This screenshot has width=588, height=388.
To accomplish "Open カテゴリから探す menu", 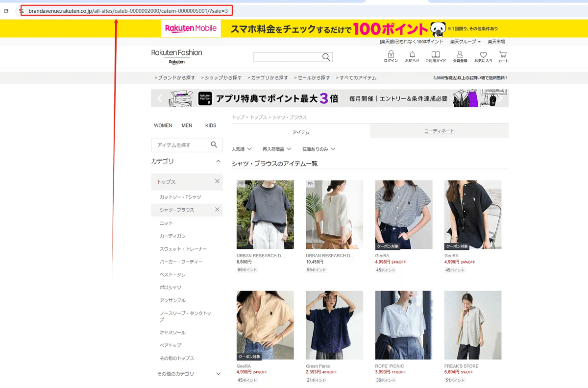I will tap(268, 78).
